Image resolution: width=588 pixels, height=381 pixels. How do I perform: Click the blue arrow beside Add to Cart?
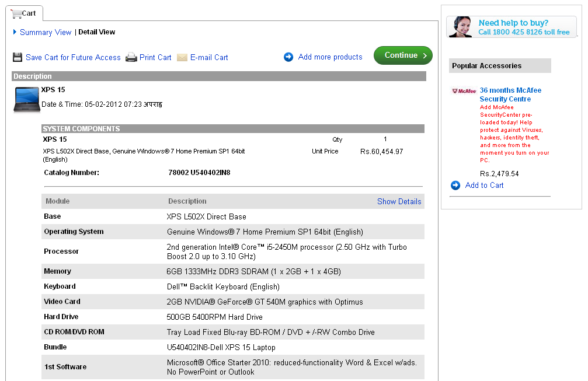[455, 185]
